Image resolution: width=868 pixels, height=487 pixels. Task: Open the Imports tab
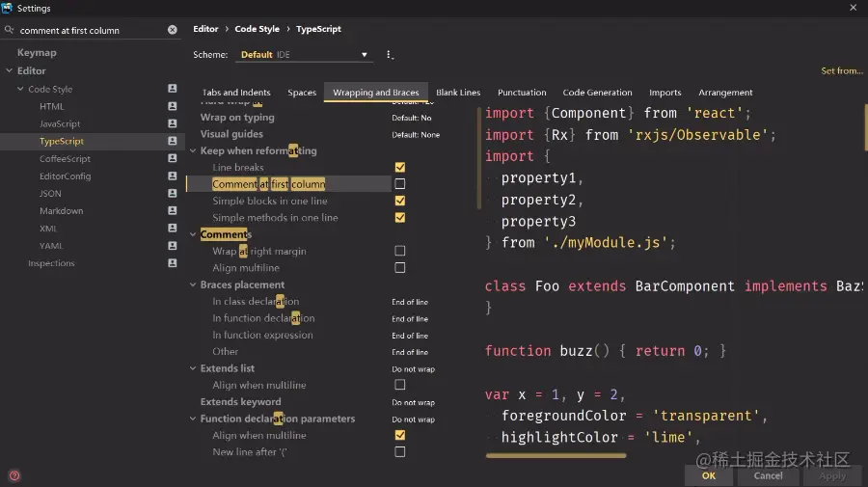click(x=665, y=93)
